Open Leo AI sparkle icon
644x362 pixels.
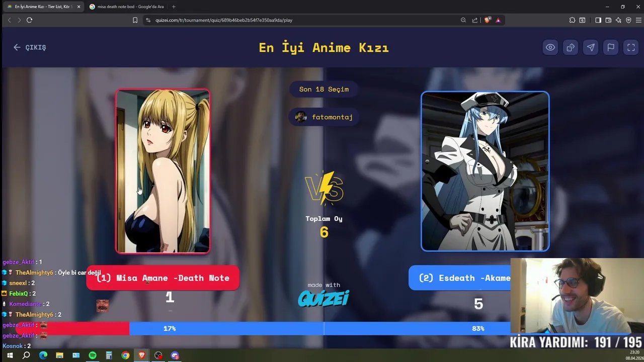tap(618, 20)
